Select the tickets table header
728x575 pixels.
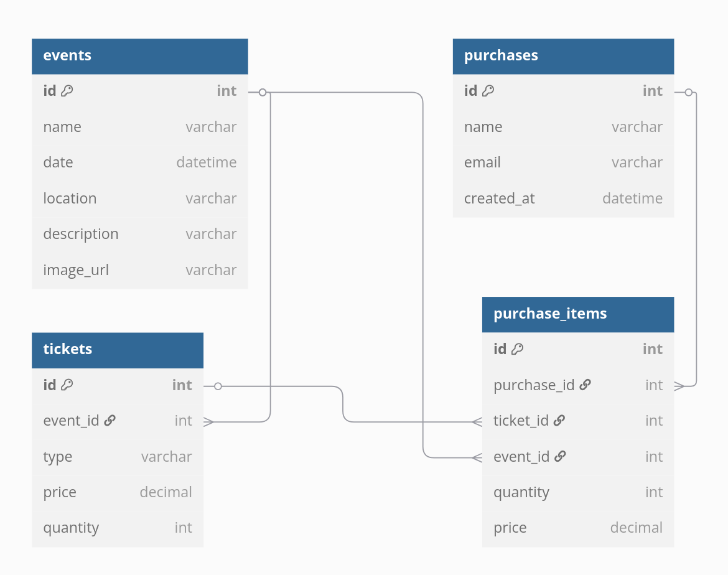click(118, 350)
